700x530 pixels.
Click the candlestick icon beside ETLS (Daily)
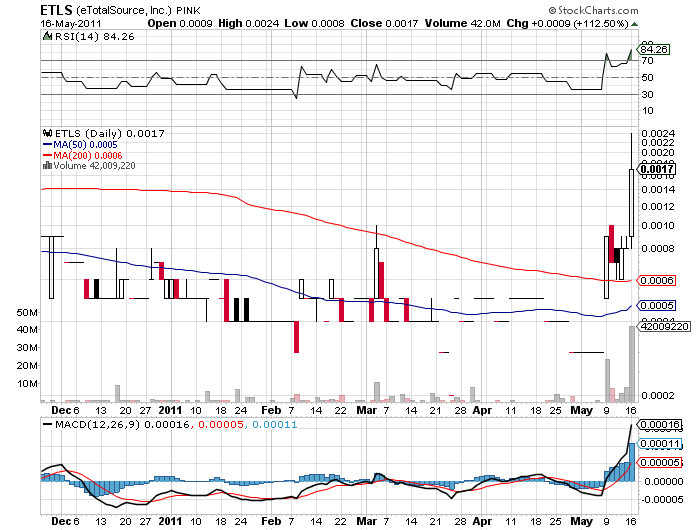click(47, 133)
